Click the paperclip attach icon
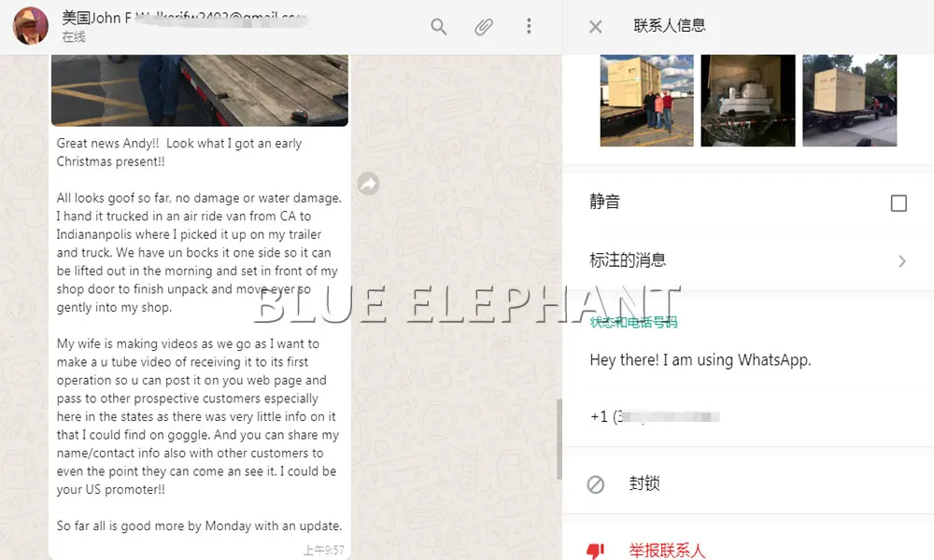 click(484, 26)
